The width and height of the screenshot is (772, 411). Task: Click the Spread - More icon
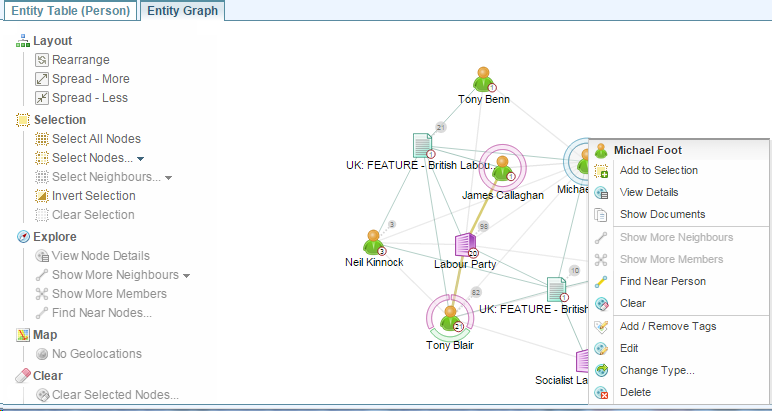42,79
